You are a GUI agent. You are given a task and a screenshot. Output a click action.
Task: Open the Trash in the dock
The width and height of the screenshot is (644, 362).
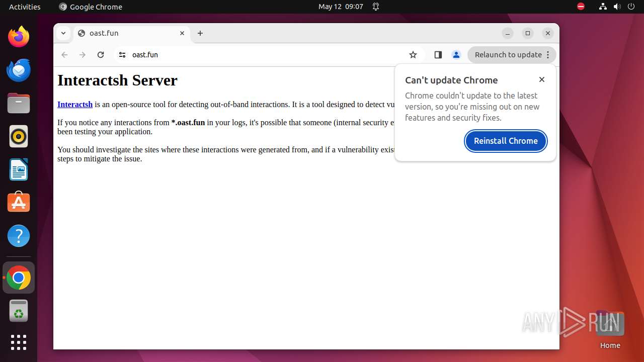(19, 311)
